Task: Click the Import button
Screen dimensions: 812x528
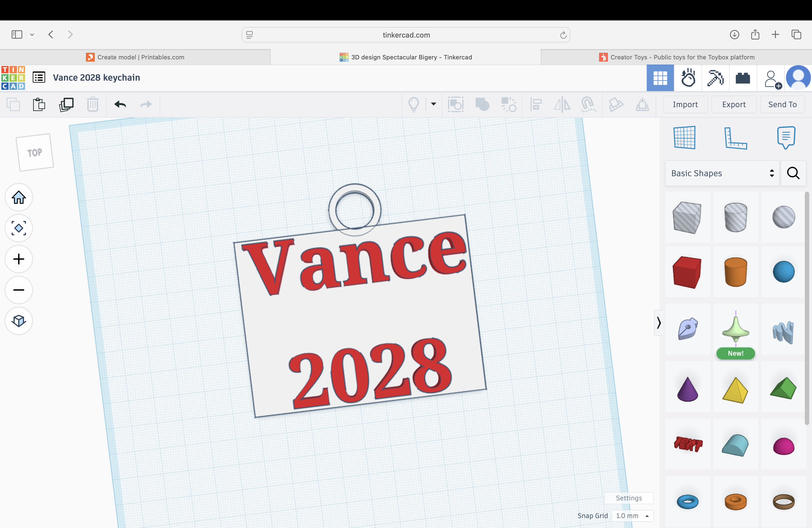Action: [685, 104]
